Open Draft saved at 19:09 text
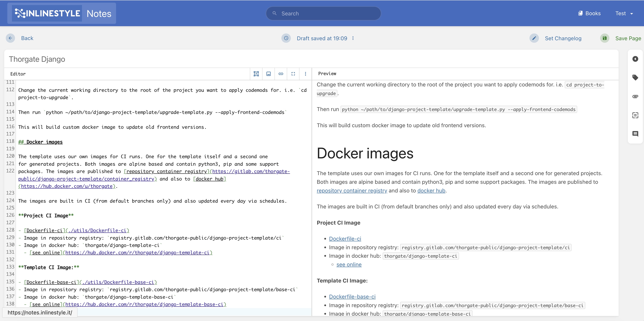Screen dimensions: 644x321 322,38
